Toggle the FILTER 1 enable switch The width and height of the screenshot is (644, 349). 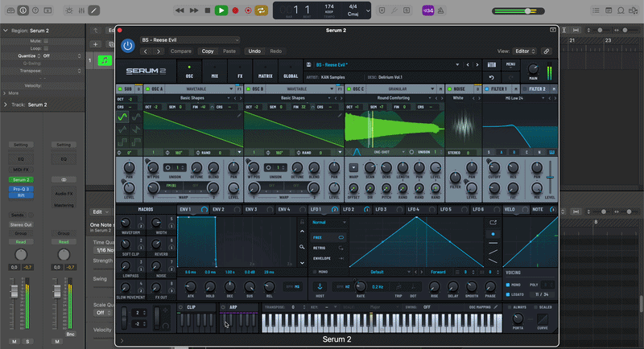pos(487,89)
